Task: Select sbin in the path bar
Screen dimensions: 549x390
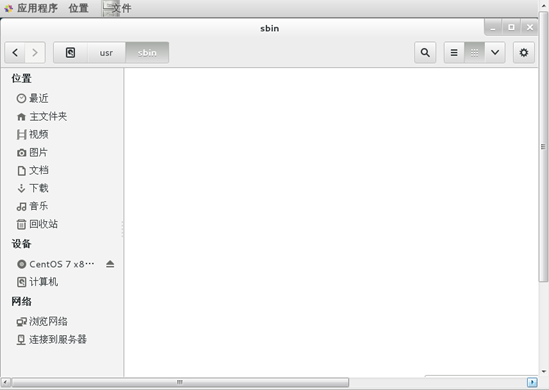Action: coord(147,53)
